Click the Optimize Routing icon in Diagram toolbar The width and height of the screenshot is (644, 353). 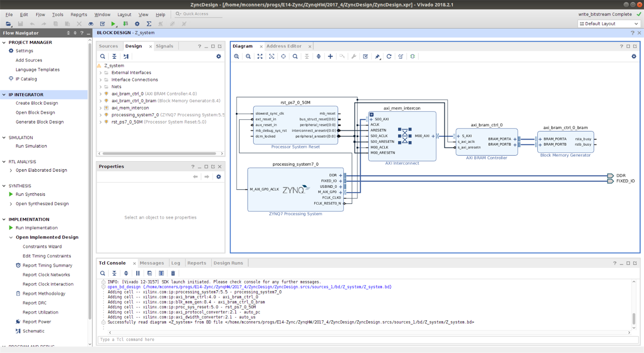click(x=401, y=56)
